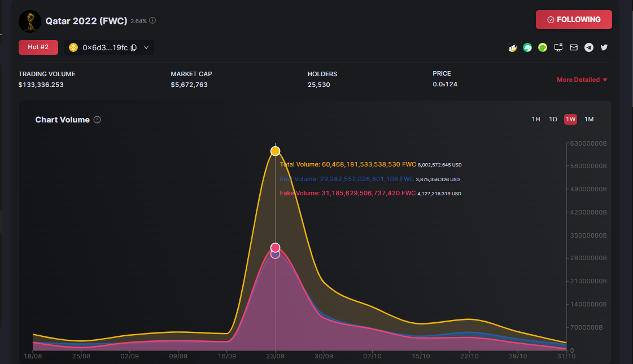Click the Chart Volume heading
This screenshot has height=364, width=633.
point(63,120)
